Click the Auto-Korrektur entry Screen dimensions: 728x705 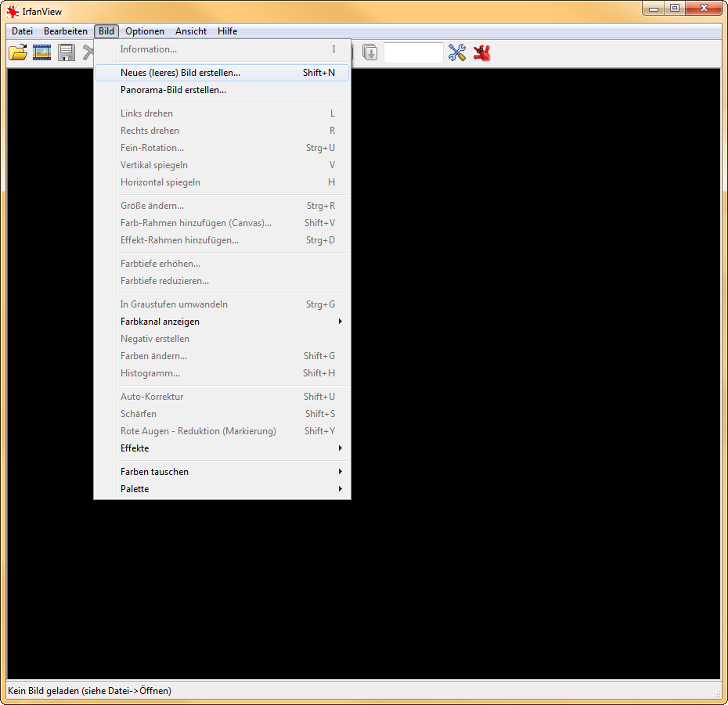222,397
